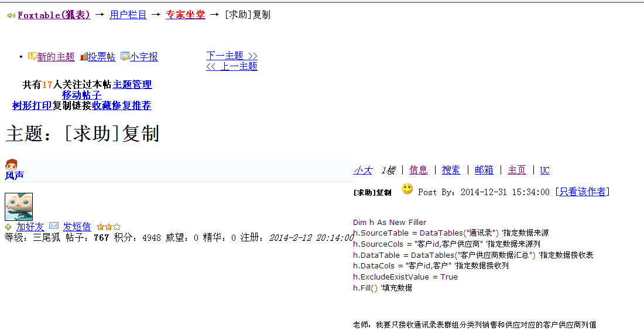Select the 大 font size link
This screenshot has width=644, height=334.
(x=367, y=170)
